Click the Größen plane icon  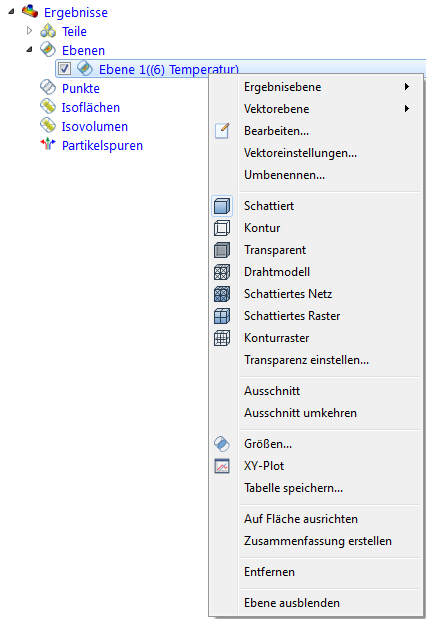point(222,444)
